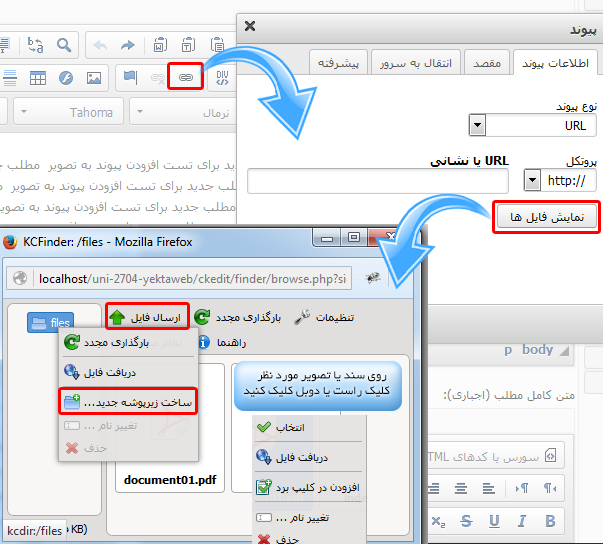The image size is (603, 544).
Task: Click the نمایش فایل ها button
Action: [546, 216]
